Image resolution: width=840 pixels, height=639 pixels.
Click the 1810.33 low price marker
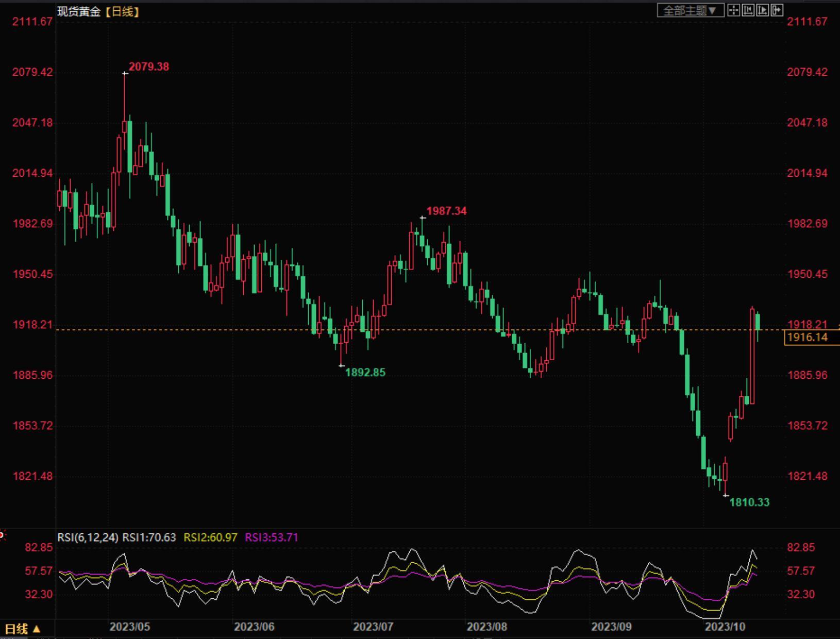(x=749, y=502)
